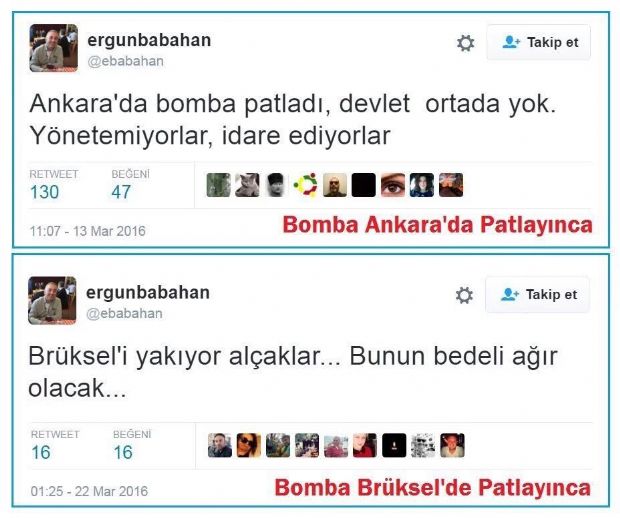Select the black candle avatar in bottom tweet
Screen dimensions: 620x518
pyautogui.click(x=394, y=445)
